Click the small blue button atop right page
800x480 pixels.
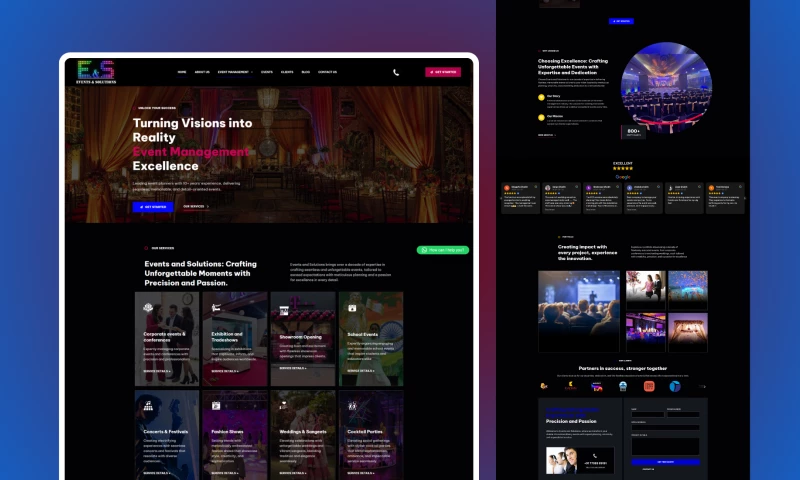[x=621, y=21]
